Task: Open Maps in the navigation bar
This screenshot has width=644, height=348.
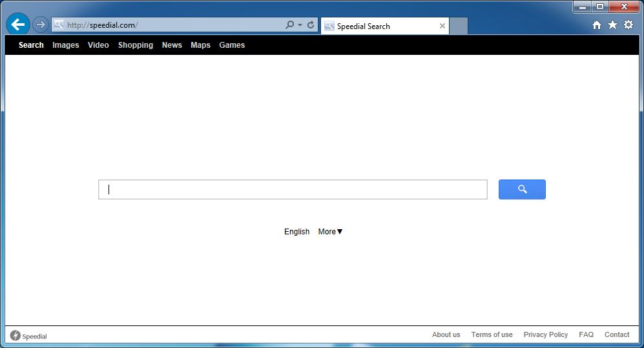Action: 200,45
